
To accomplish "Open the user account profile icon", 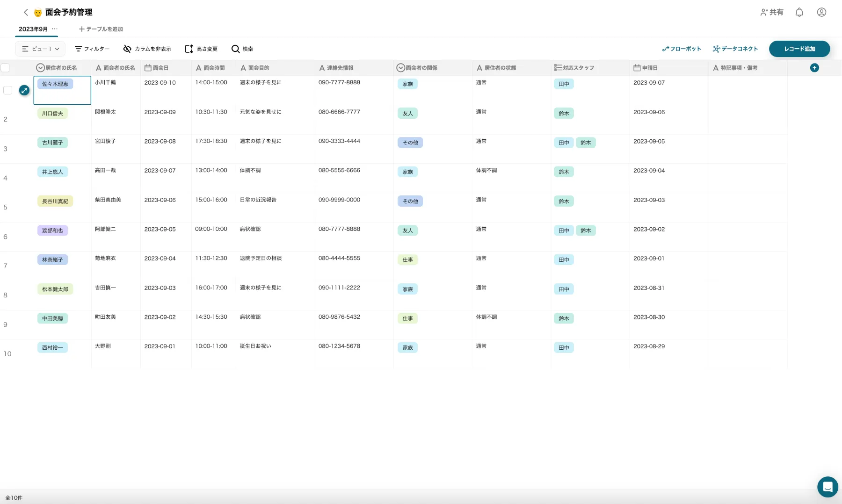I will (821, 12).
